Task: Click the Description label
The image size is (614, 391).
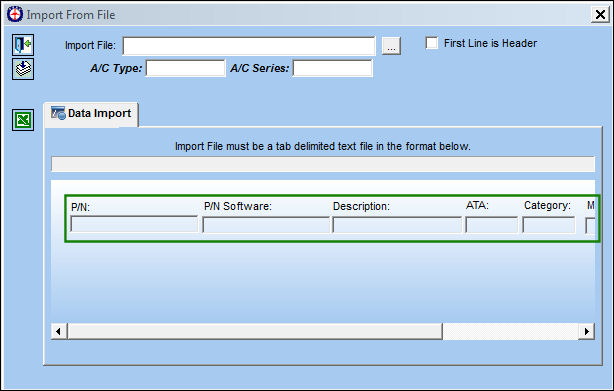Action: point(361,206)
